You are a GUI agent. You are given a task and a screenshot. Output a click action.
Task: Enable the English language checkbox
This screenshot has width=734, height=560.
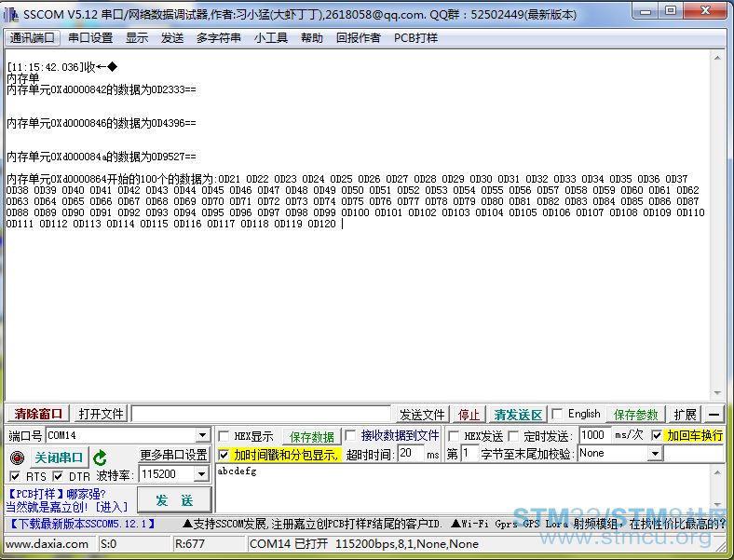(557, 414)
